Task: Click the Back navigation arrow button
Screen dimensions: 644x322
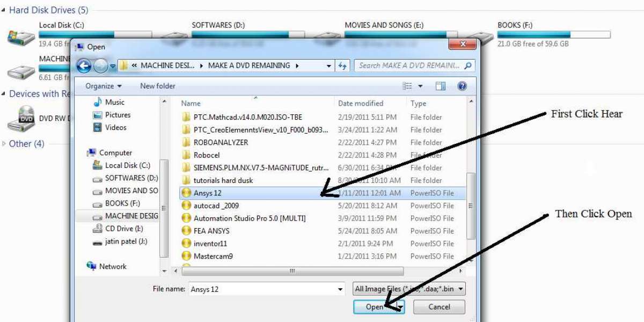Action: (84, 66)
